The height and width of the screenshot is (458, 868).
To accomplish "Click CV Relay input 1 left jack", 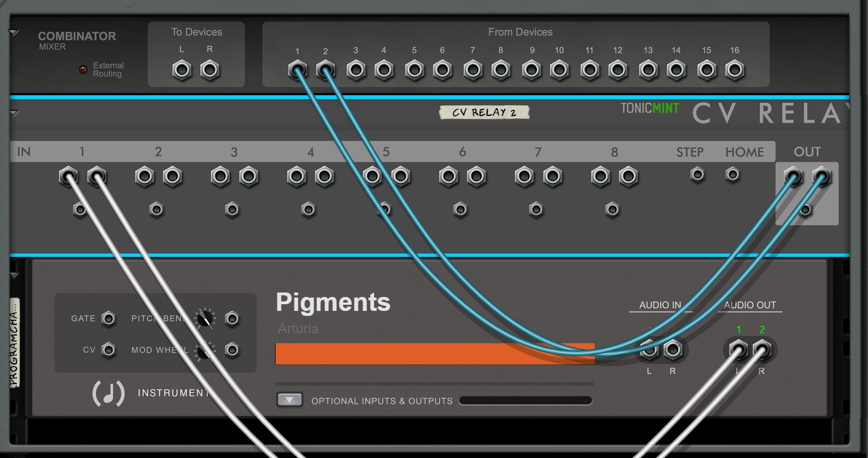I will 68,177.
